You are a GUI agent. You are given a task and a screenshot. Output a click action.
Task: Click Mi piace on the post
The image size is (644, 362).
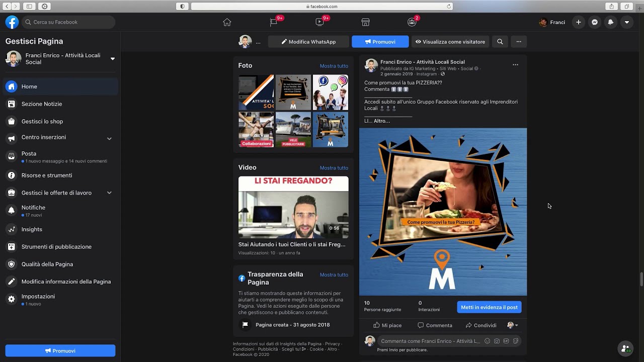pos(387,325)
